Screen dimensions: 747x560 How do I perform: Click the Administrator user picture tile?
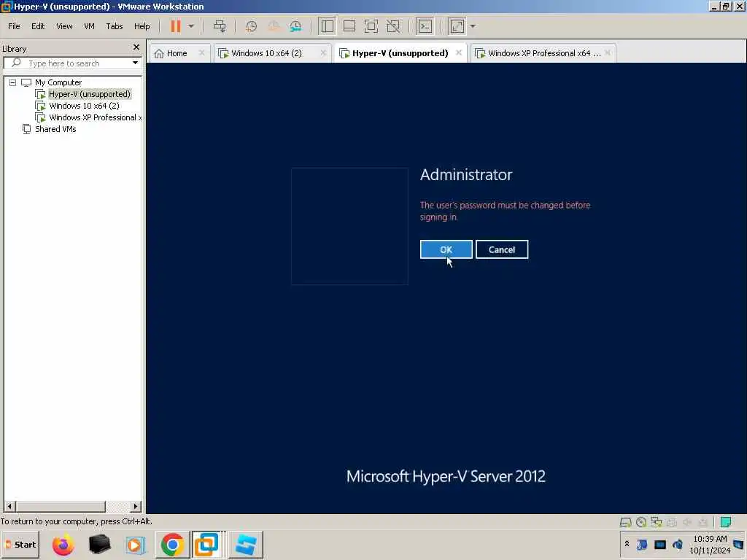349,226
